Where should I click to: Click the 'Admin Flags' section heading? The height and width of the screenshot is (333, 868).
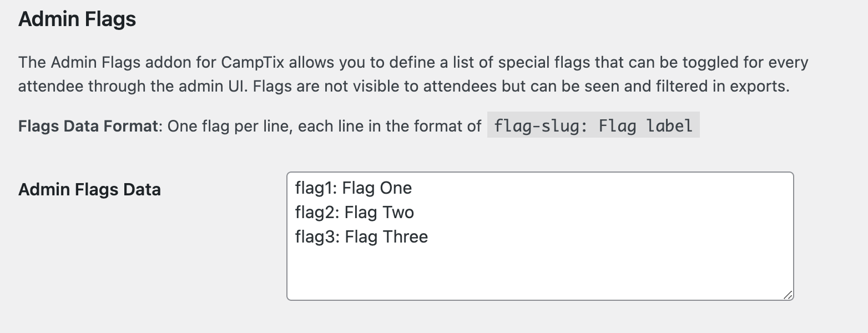pos(77,18)
